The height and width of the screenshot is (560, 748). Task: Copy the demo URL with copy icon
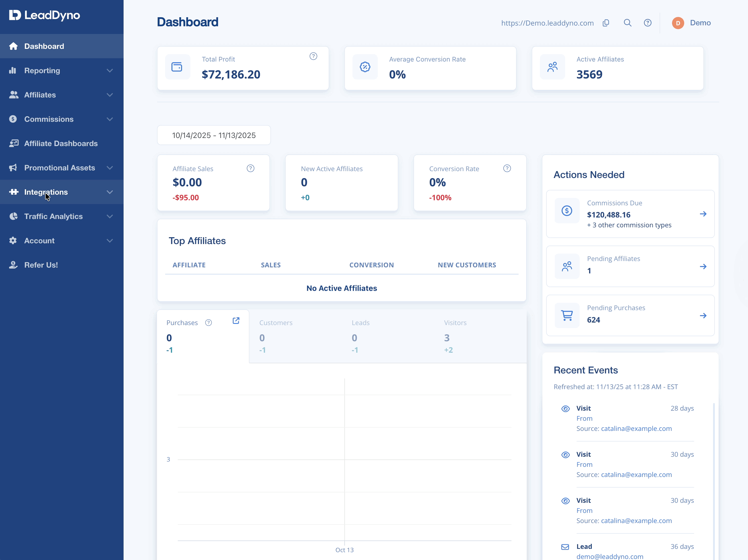(x=606, y=23)
